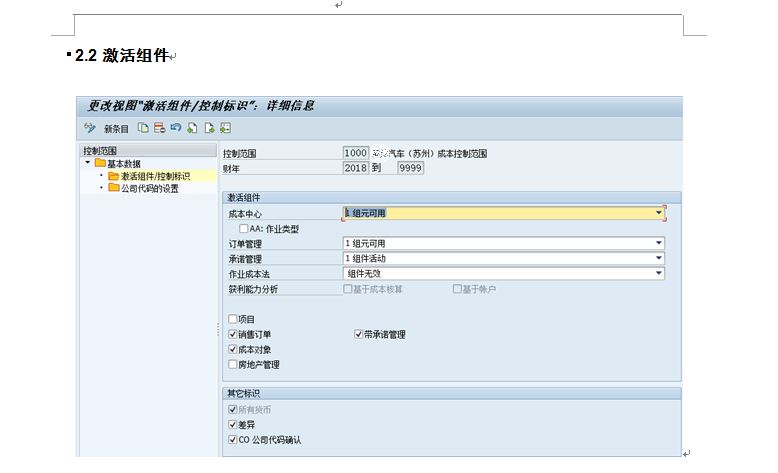Screen dimensions: 778x473
Task: Click the other entry position icon
Action: 225,128
